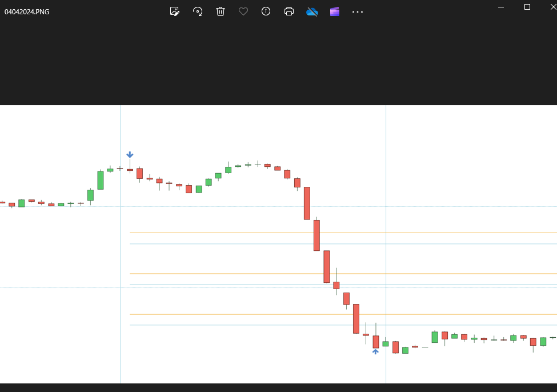Click the 04042024.PNG file name title
This screenshot has width=557, height=392.
point(27,11)
